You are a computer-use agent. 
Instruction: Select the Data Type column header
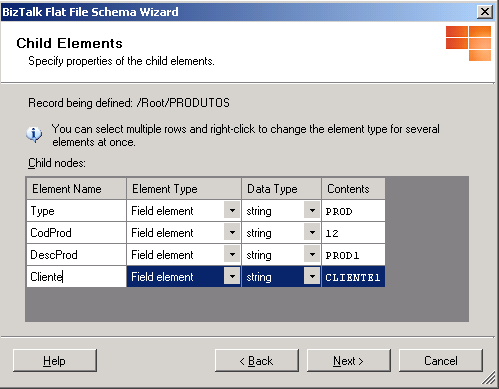coord(282,189)
